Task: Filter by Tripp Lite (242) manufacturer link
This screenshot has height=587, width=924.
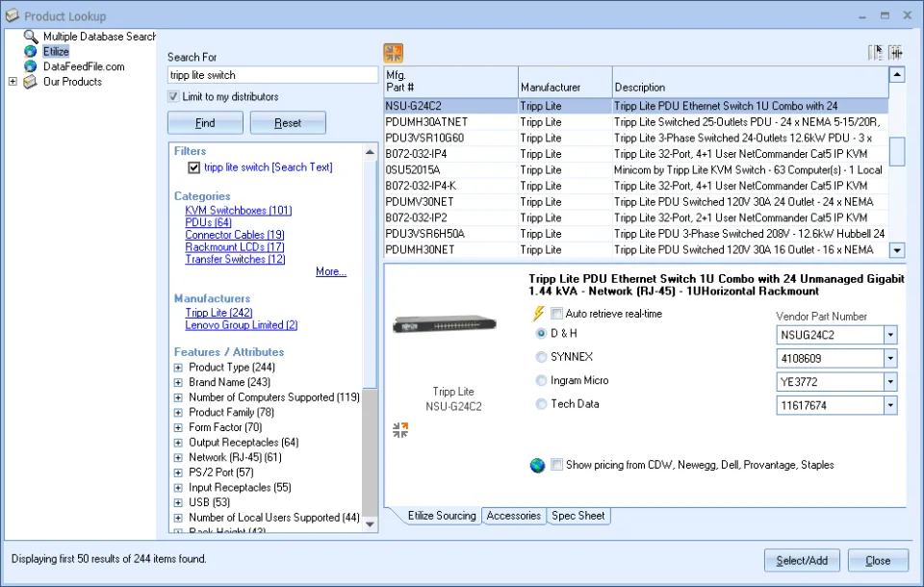Action: click(x=218, y=313)
